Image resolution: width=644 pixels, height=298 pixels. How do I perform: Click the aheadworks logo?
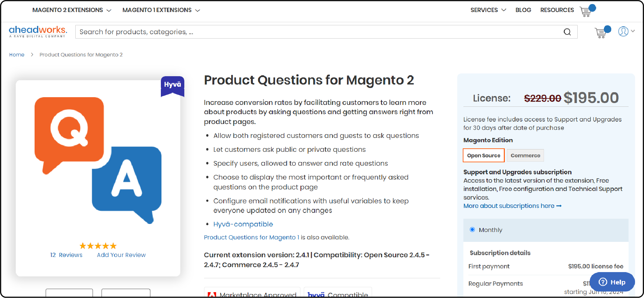[x=38, y=31]
